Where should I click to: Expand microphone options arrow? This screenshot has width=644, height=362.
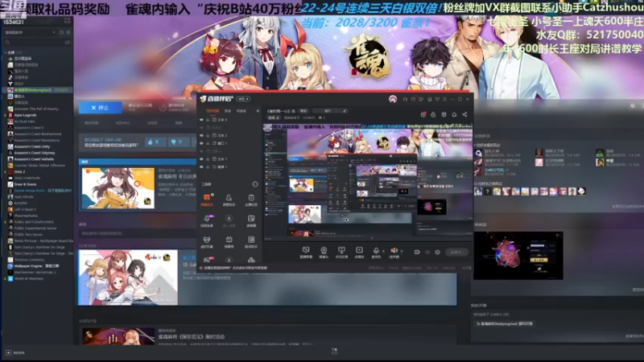pos(384,251)
